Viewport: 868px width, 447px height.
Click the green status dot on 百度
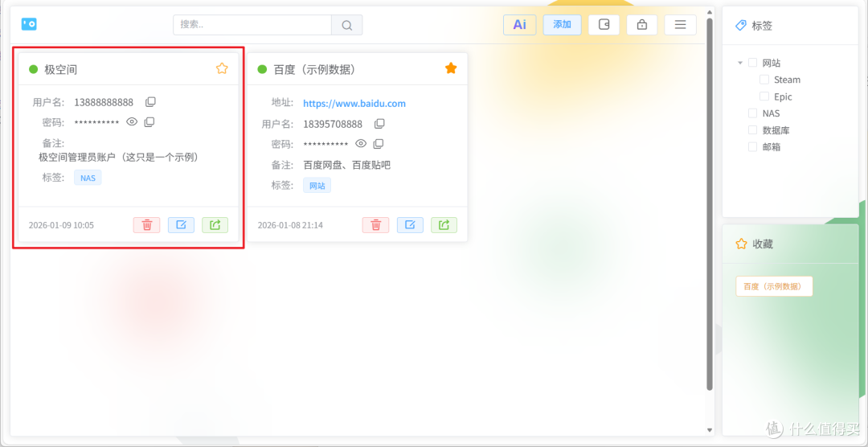(x=262, y=69)
